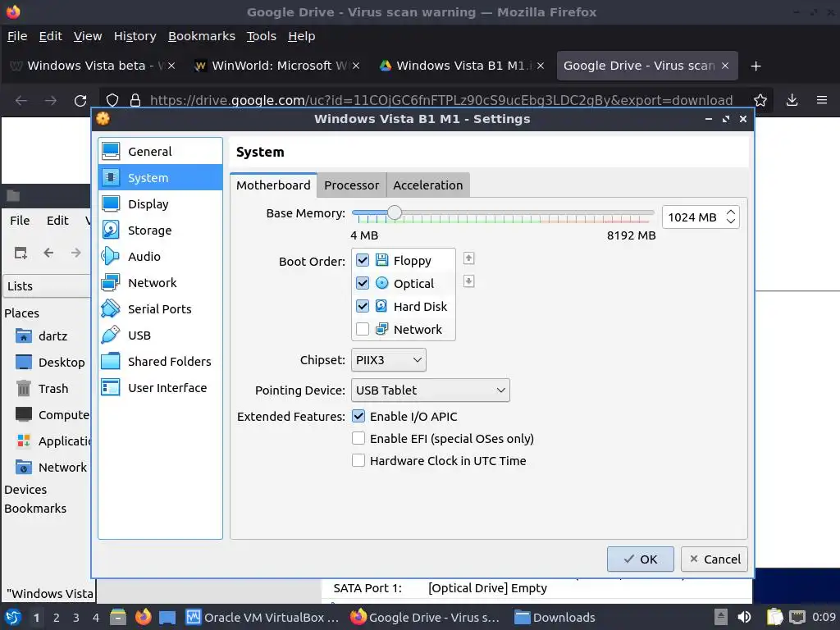This screenshot has height=630, width=840.
Task: Open taskbar volume speaker icon
Action: tap(744, 617)
